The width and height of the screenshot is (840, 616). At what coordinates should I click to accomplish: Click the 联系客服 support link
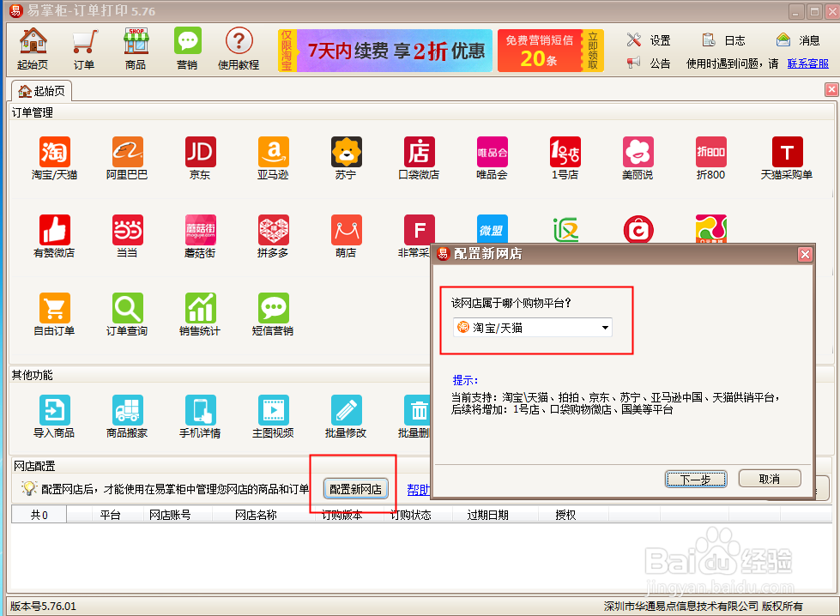tap(807, 62)
